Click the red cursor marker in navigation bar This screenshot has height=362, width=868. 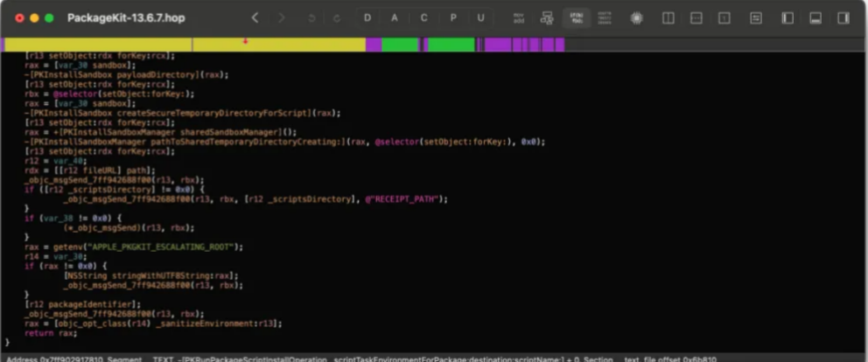pos(245,41)
